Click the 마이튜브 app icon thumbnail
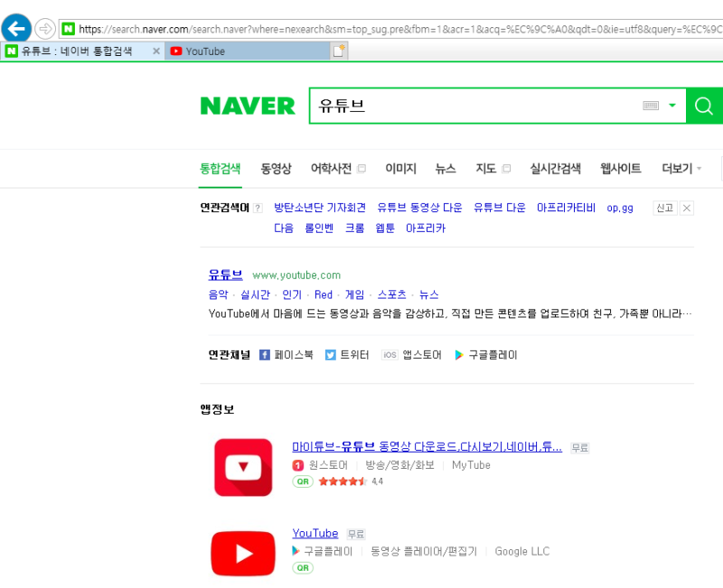The image size is (723, 588). coord(243,467)
